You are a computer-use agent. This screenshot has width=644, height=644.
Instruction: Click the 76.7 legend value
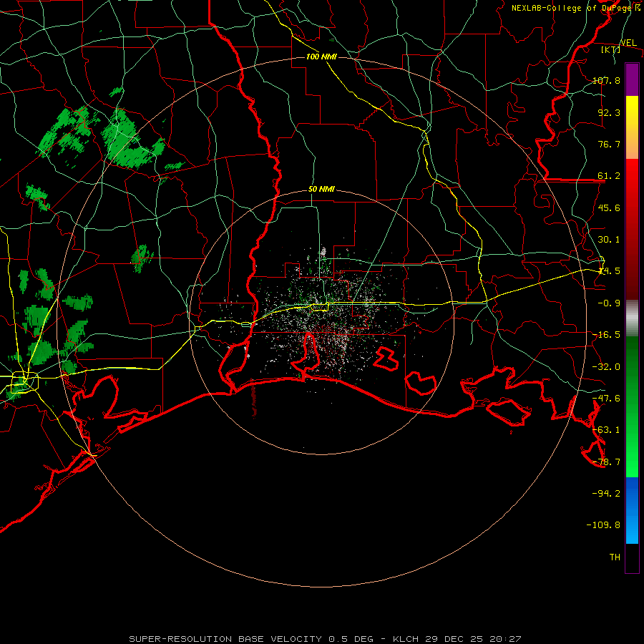(609, 144)
